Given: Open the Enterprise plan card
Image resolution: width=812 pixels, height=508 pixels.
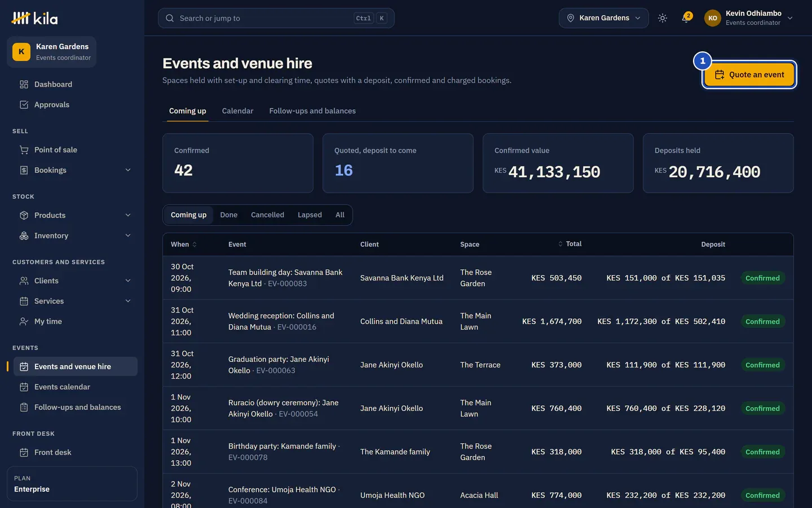Looking at the screenshot, I should 72,484.
